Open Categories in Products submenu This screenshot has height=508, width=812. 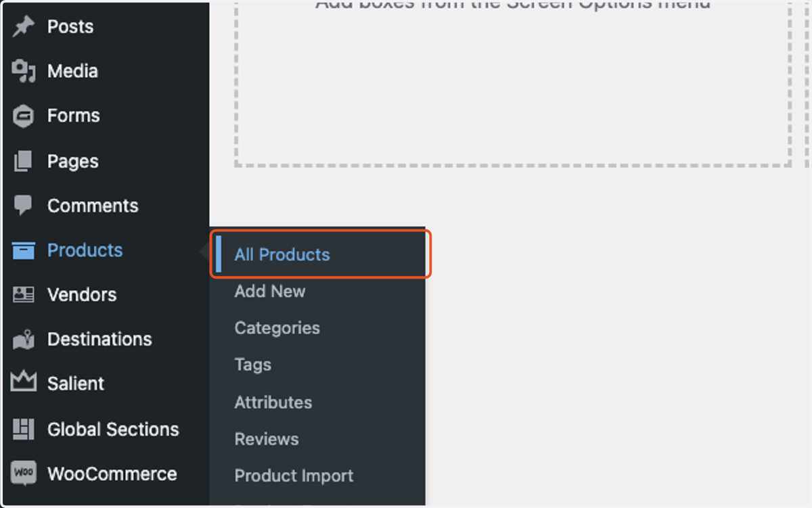pyautogui.click(x=277, y=328)
